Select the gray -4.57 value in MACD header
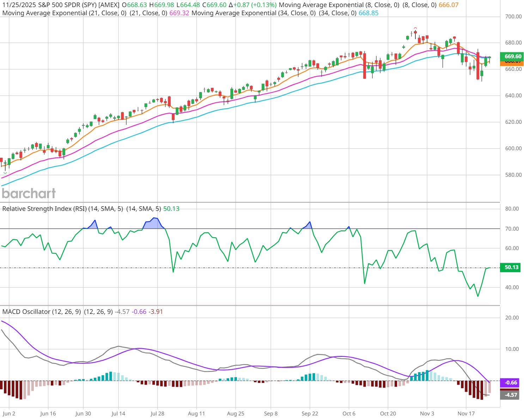This screenshot has width=524, height=420. (122, 312)
